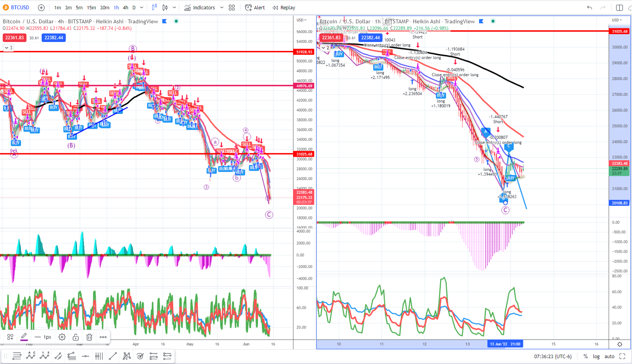Select the trend-based Fib extension tool
The height and width of the screenshot is (364, 632).
tap(72, 356)
